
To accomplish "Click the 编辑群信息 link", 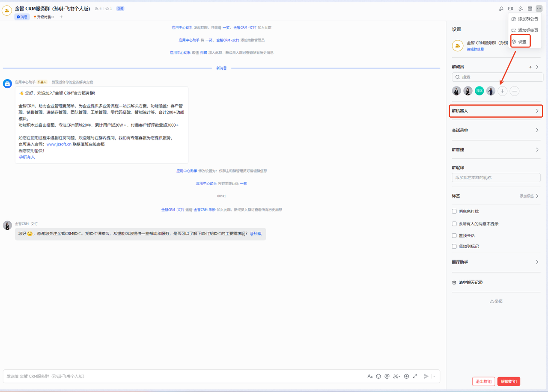I will pos(475,49).
